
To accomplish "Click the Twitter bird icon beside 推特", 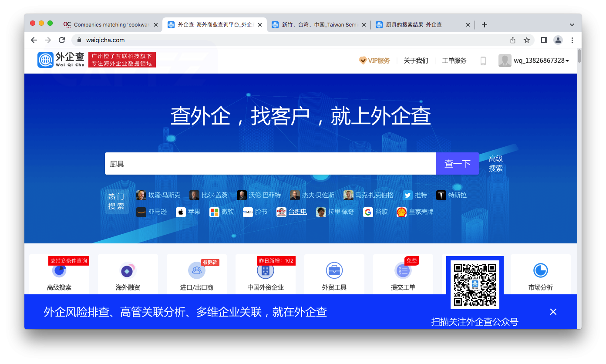I will (x=407, y=195).
